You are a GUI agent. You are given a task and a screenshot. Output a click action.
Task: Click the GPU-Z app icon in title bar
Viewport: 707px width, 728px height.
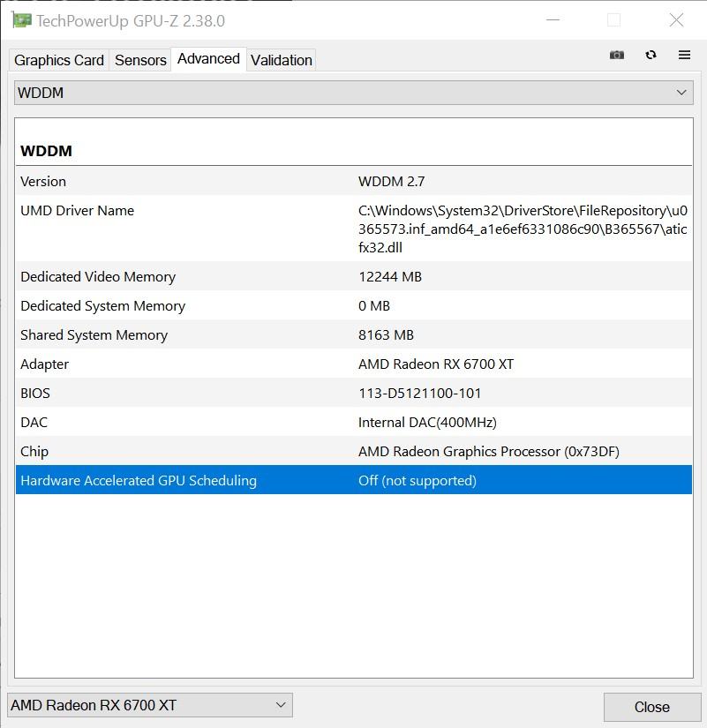[x=22, y=20]
